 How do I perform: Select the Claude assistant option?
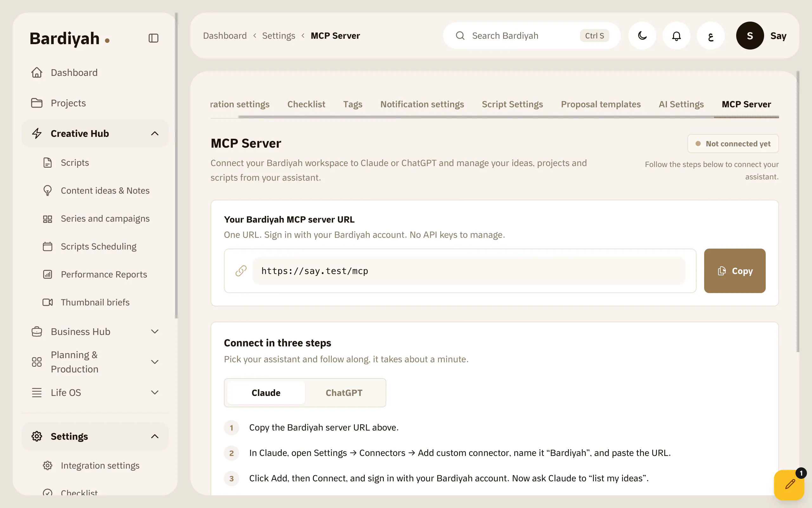pyautogui.click(x=266, y=393)
